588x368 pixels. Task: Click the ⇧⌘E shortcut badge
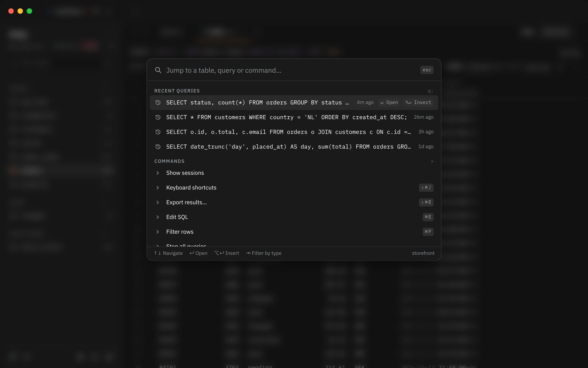click(426, 202)
